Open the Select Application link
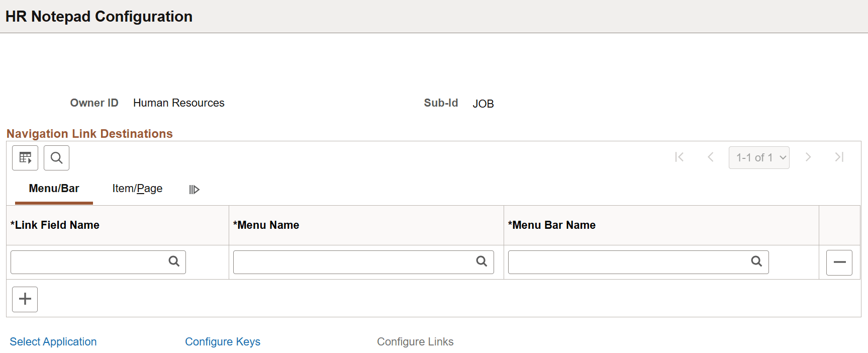 click(53, 341)
